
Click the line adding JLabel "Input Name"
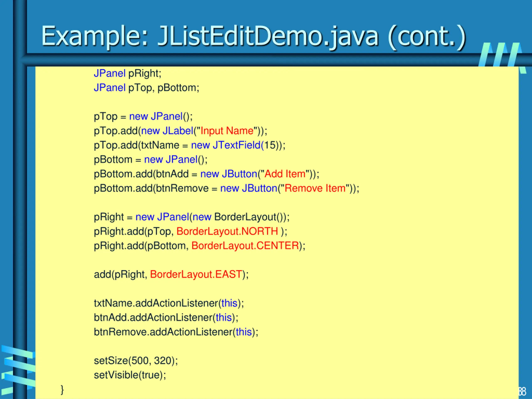pyautogui.click(x=181, y=131)
